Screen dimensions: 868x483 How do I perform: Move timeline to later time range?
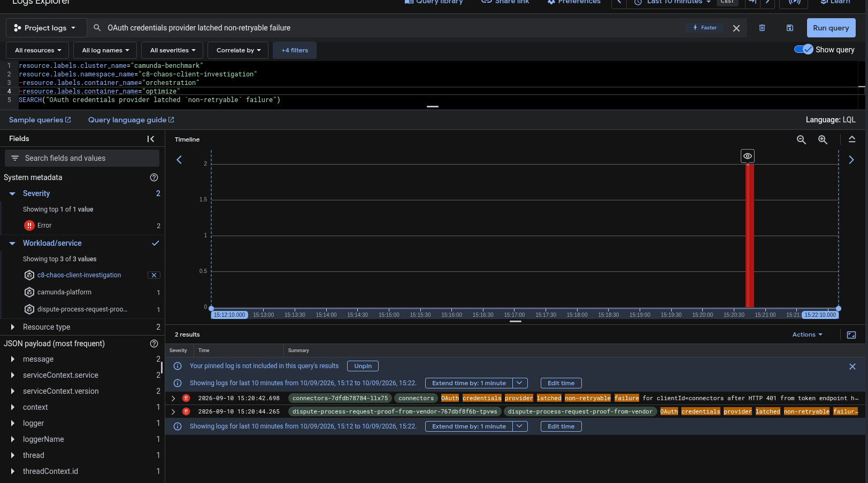pyautogui.click(x=851, y=160)
